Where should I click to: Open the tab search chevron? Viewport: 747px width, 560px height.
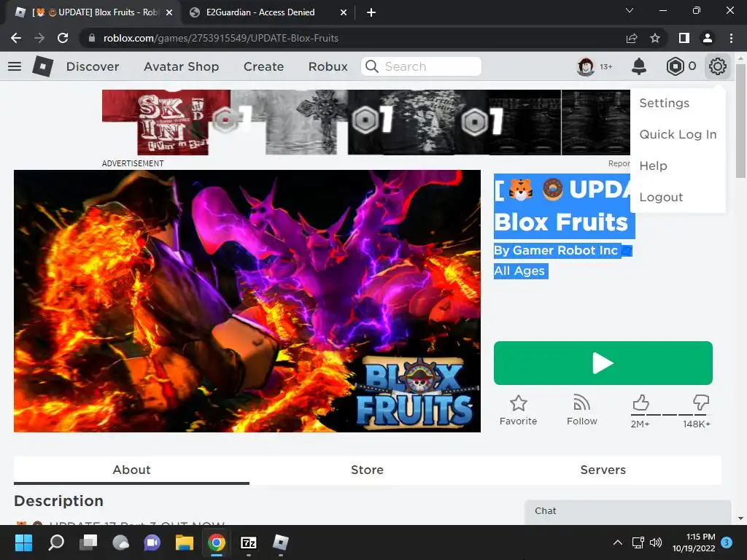click(630, 10)
